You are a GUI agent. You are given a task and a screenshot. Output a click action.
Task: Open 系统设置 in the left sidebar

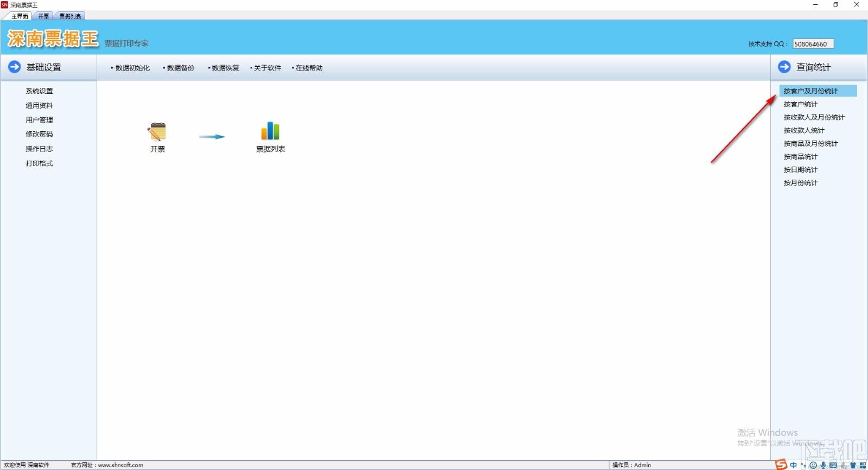pyautogui.click(x=39, y=91)
